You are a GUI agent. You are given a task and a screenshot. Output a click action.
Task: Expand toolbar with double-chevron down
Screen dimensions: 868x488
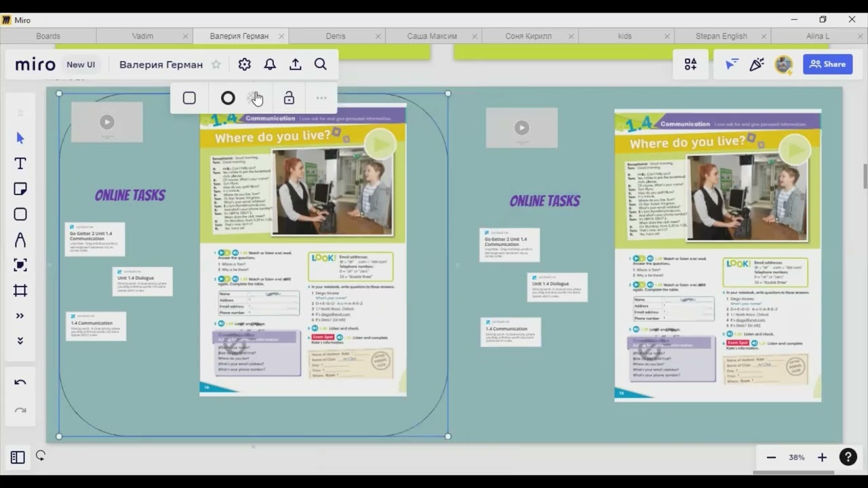click(20, 340)
